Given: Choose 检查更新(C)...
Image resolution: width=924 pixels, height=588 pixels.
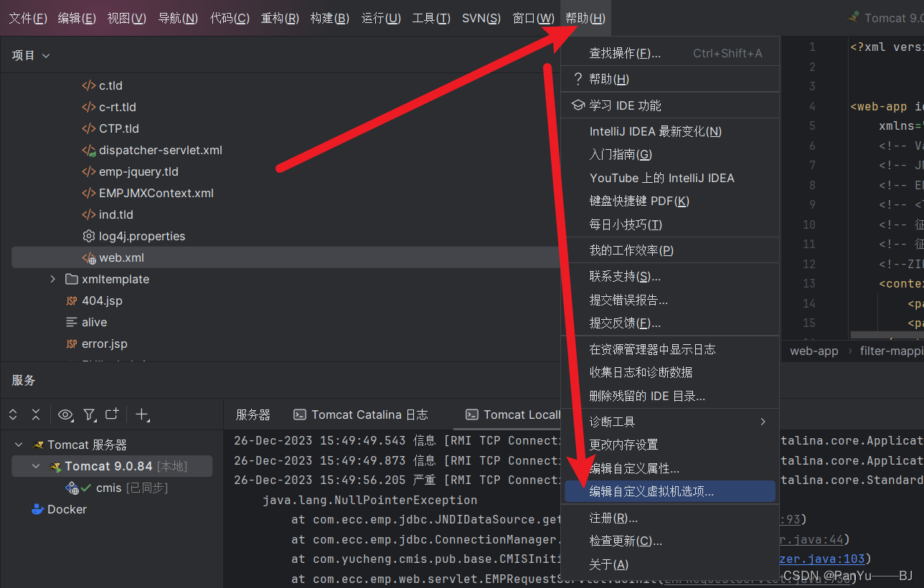Looking at the screenshot, I should click(671, 541).
